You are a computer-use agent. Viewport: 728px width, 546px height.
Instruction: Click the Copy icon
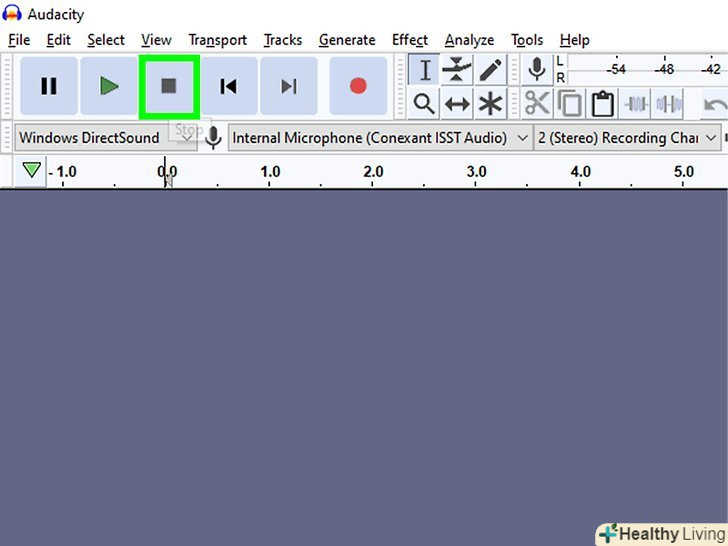(x=570, y=104)
